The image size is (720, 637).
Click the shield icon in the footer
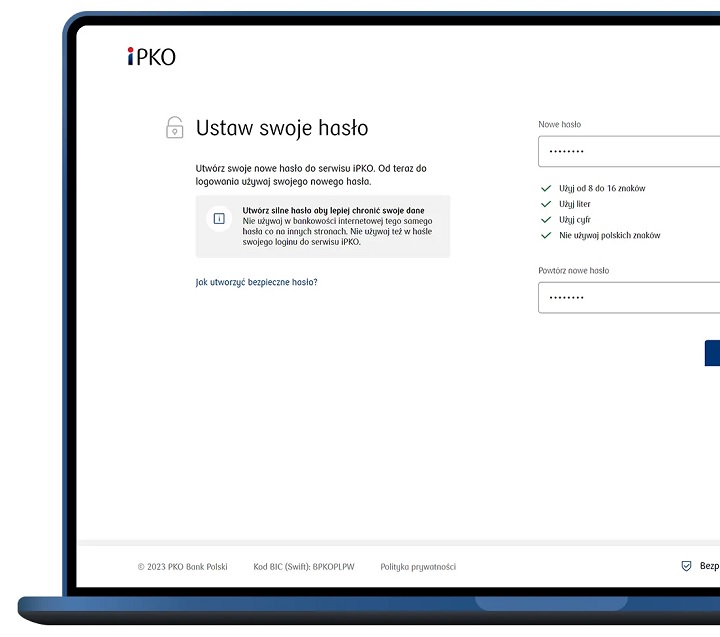686,566
